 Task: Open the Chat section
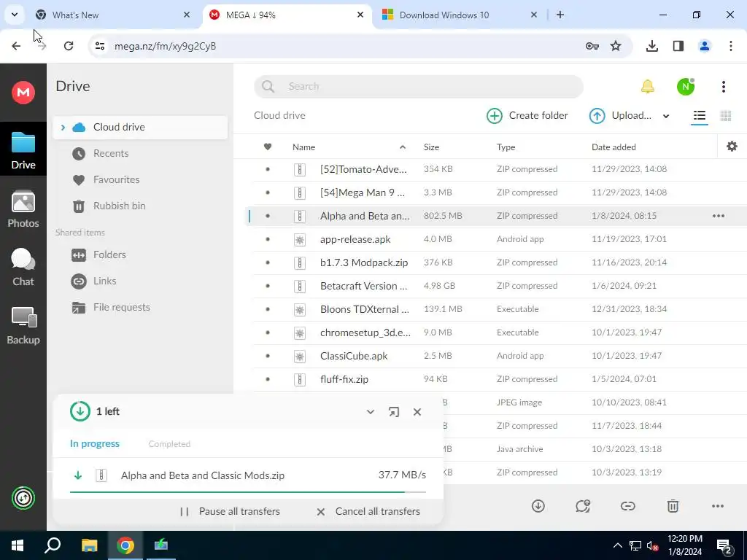[23, 267]
